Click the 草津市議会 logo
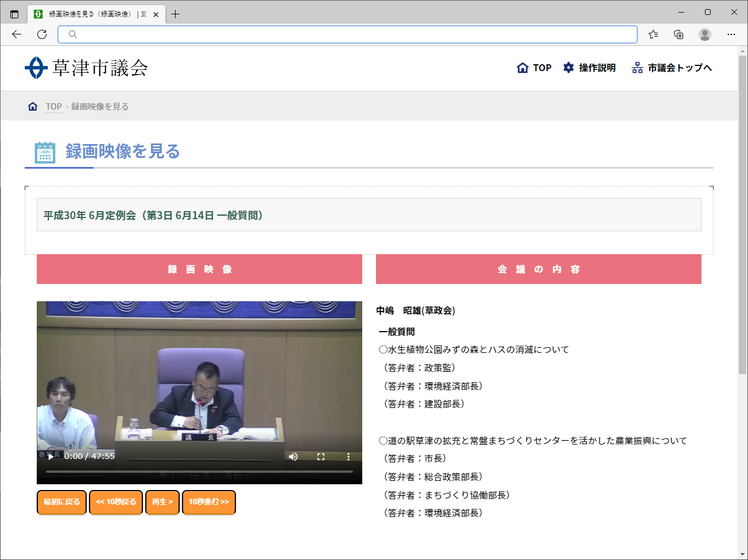Image resolution: width=748 pixels, height=560 pixels. 86,68
